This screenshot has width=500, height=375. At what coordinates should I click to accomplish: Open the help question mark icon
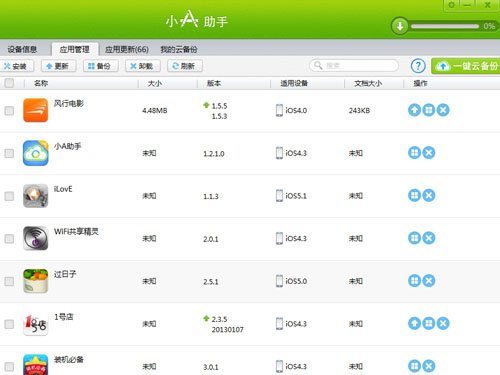coord(418,66)
